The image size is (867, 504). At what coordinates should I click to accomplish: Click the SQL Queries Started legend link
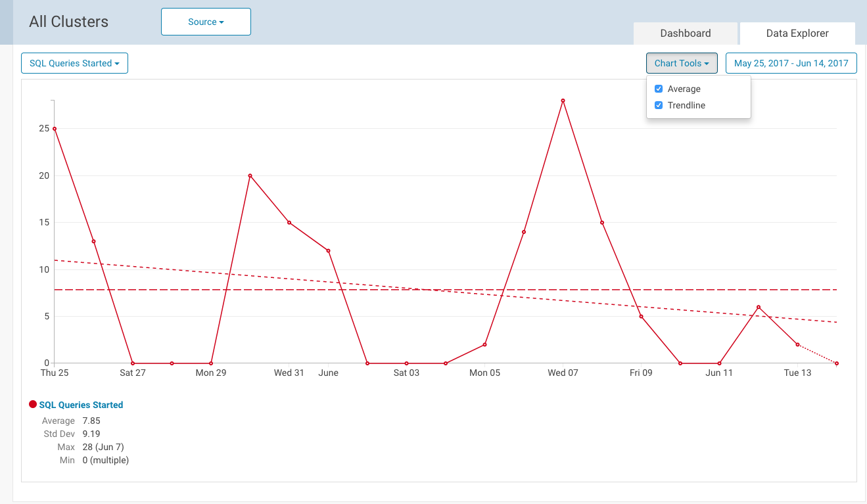point(81,405)
